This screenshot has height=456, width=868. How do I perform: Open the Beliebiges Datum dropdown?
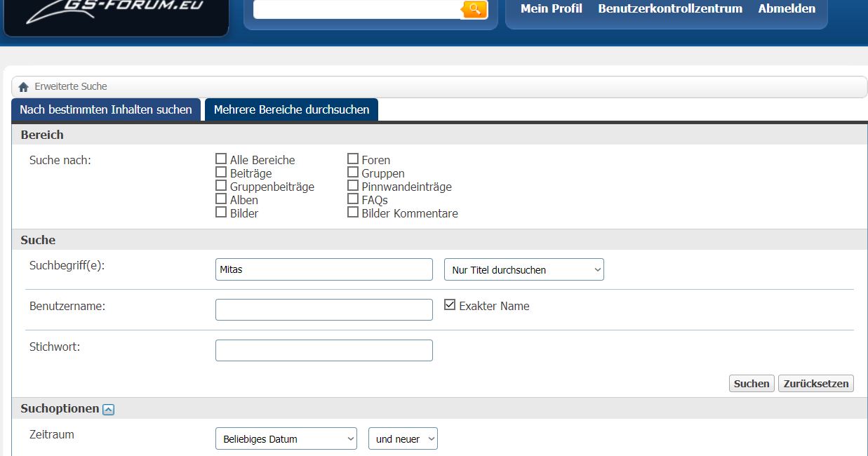click(286, 438)
